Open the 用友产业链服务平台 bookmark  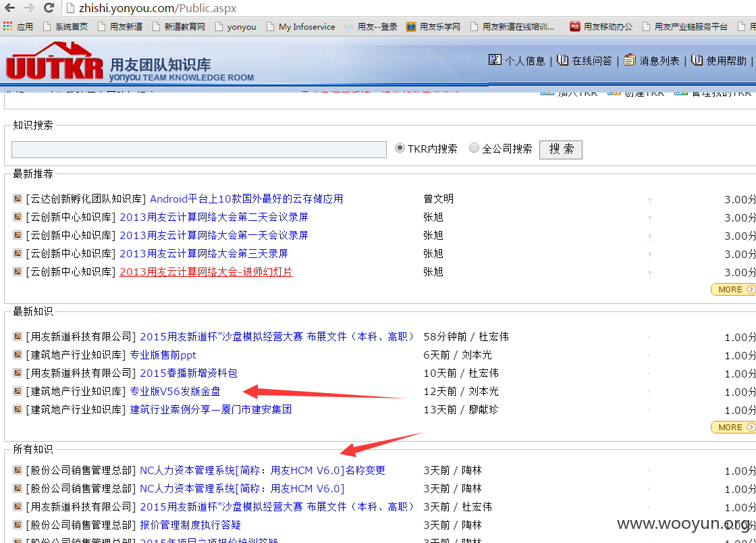pos(684,26)
